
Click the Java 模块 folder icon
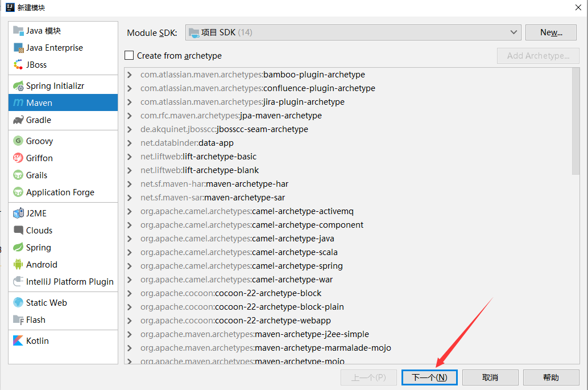click(18, 30)
